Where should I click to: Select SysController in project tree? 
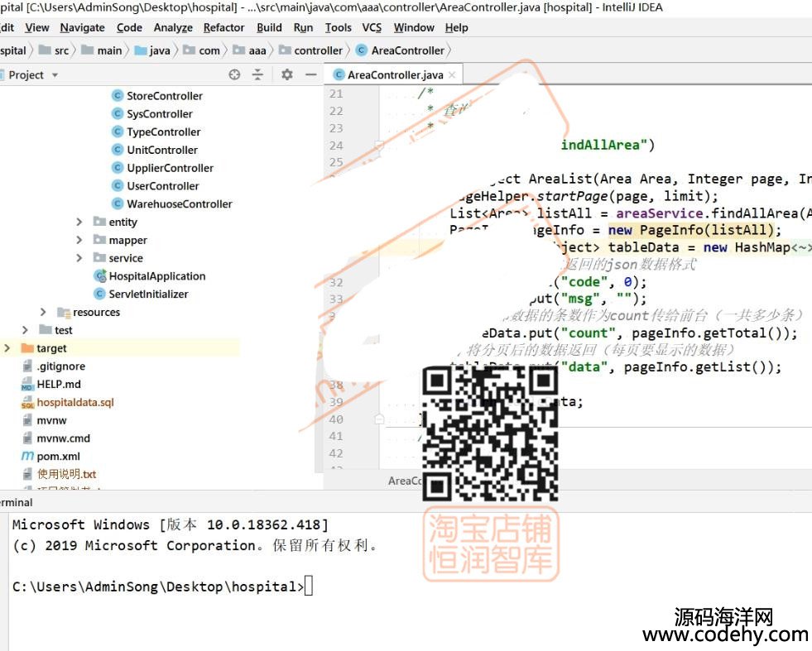(160, 114)
